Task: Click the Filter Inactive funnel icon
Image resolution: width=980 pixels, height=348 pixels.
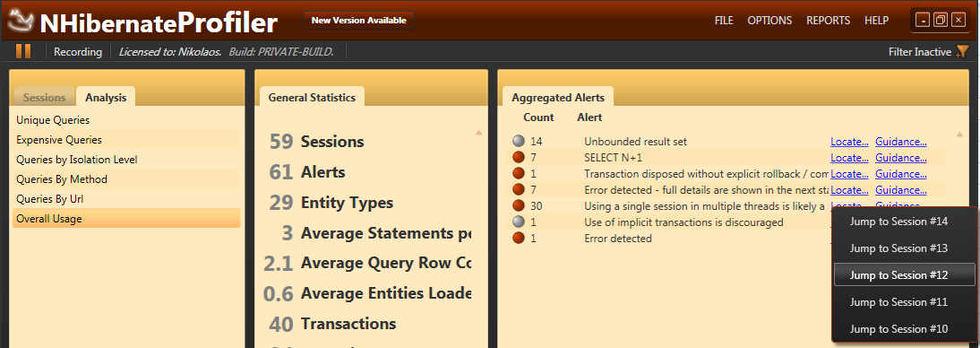Action: (x=962, y=53)
